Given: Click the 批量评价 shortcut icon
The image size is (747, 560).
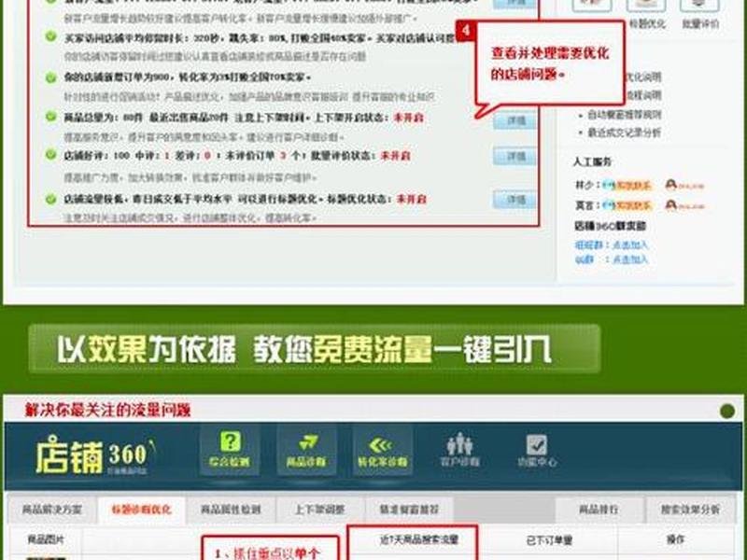Looking at the screenshot, I should (x=699, y=13).
